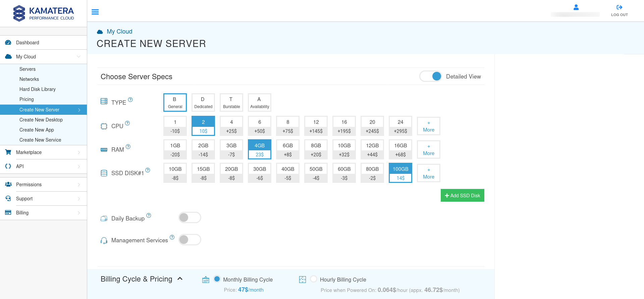Viewport: 644px width, 299px height.
Task: Choose the 8GB RAM option
Action: [316, 149]
